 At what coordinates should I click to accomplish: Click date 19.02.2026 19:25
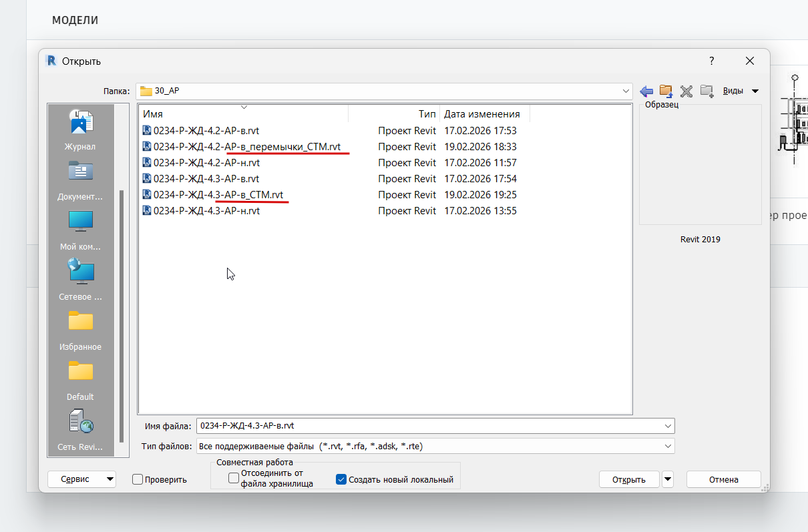(x=480, y=195)
